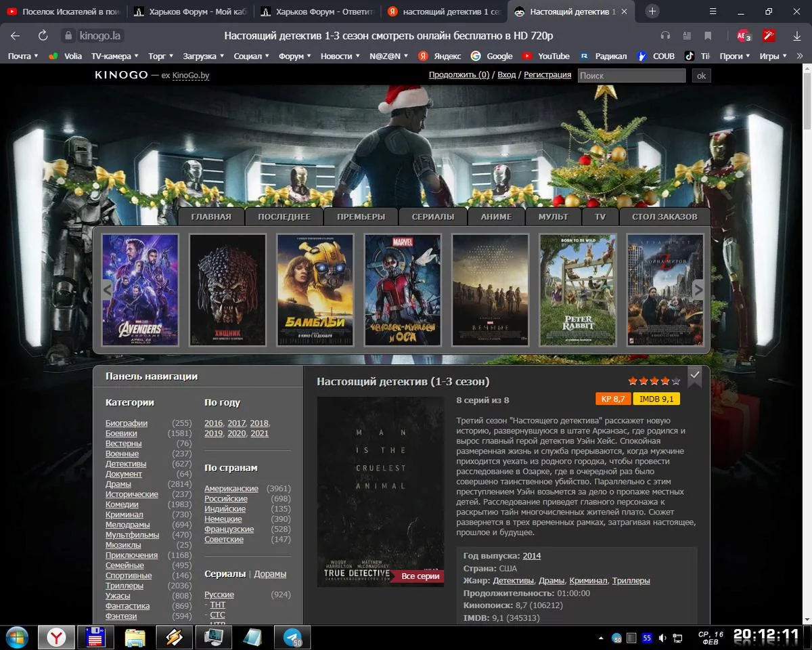Image resolution: width=812 pixels, height=650 pixels.
Task: Open the ПРЕМЬЕРЫ site tab
Action: (361, 217)
